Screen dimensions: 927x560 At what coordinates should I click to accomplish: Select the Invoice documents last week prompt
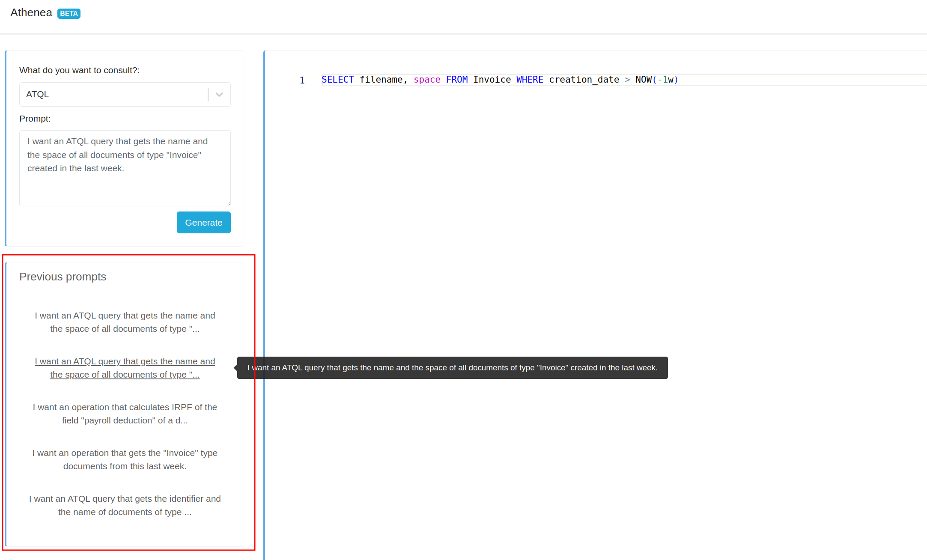125,459
